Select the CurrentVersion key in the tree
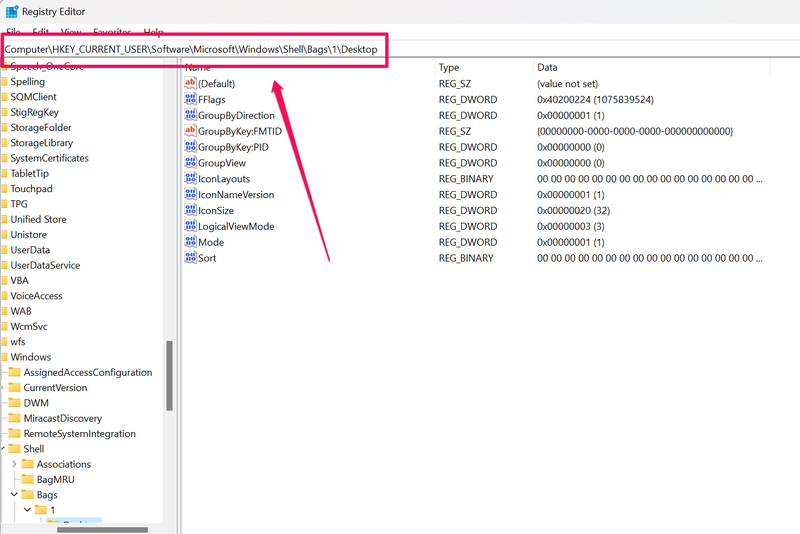Screen dimensions: 800x534 (55, 388)
